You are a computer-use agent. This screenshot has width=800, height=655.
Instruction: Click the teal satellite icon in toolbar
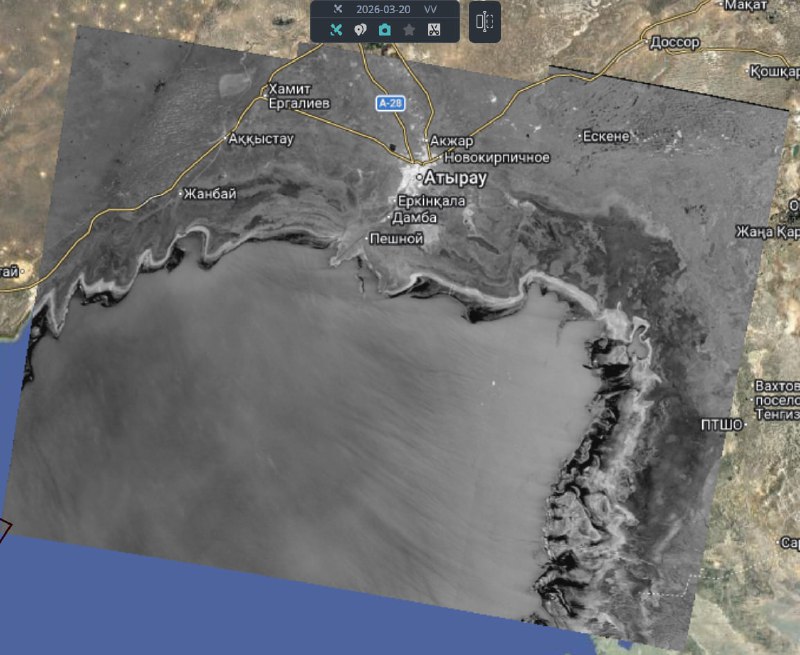(336, 30)
